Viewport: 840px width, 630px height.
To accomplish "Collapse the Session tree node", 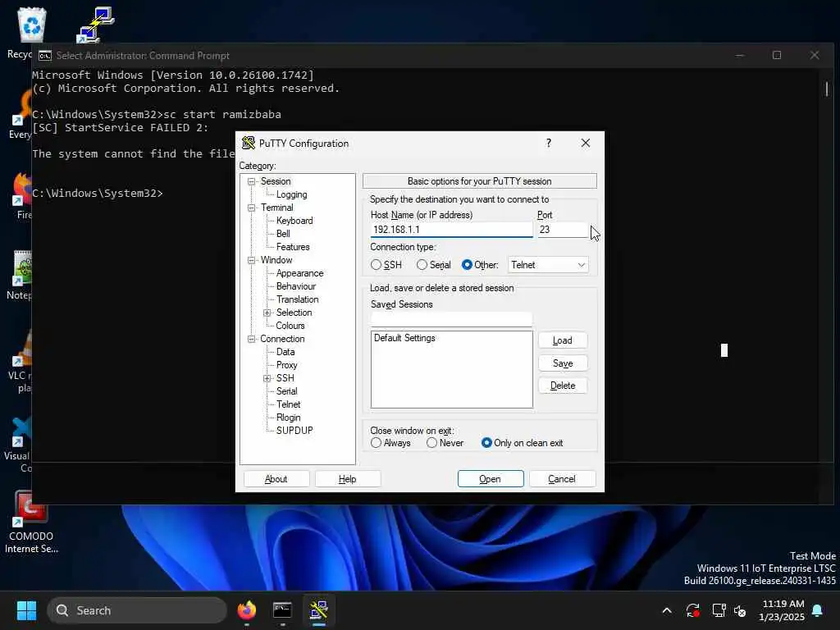I will [x=251, y=181].
